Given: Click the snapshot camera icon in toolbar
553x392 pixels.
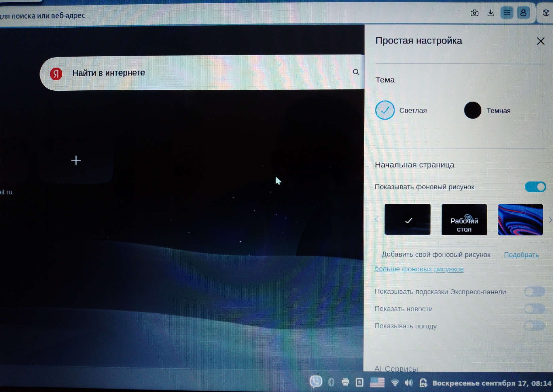Looking at the screenshot, I should [474, 13].
